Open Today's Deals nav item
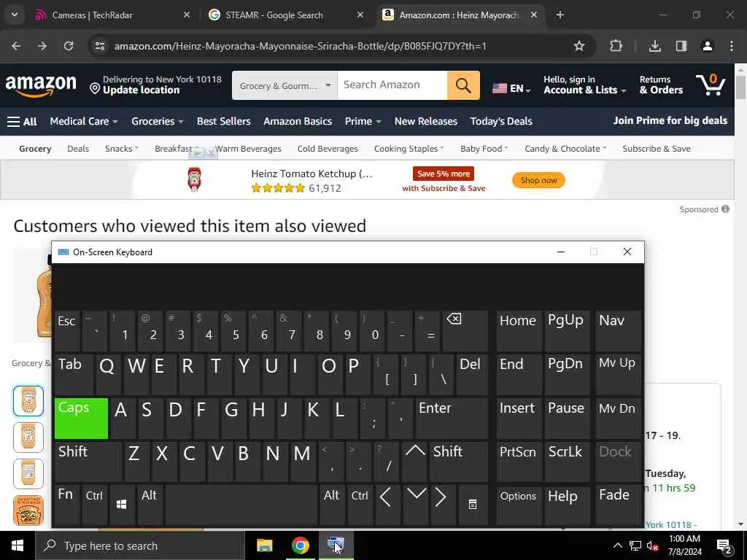 [x=501, y=122]
